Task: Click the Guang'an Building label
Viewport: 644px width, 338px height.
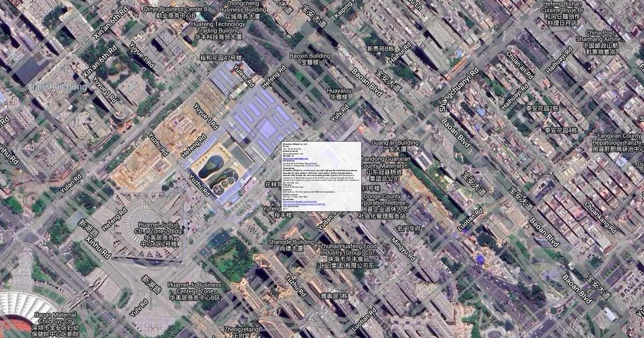Action: coord(394,146)
